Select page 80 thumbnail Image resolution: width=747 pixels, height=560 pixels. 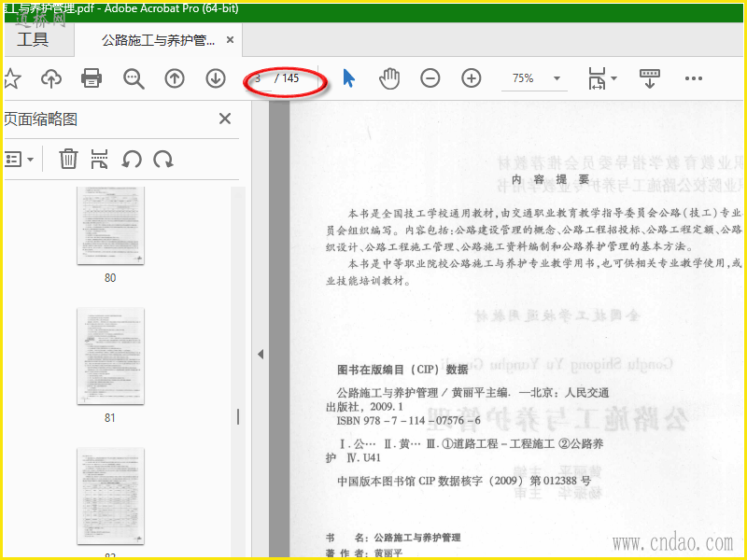point(110,226)
